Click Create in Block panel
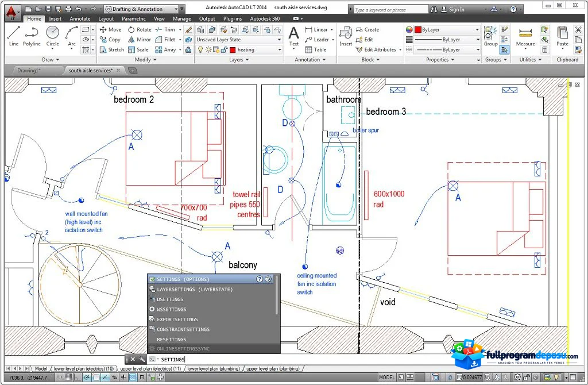The image size is (588, 385). coord(367,29)
